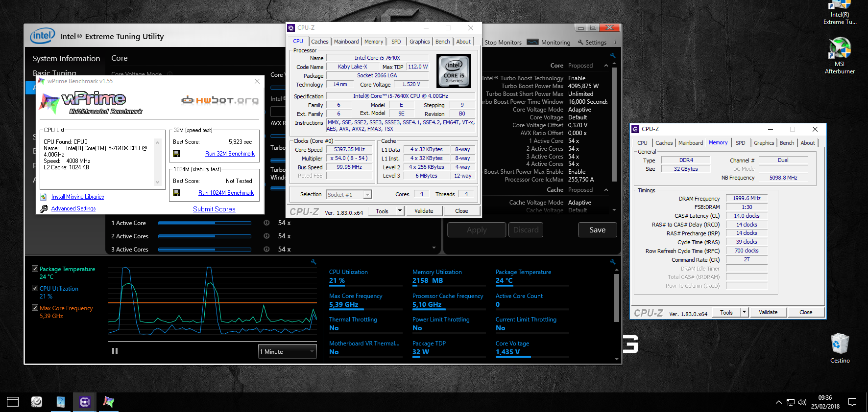This screenshot has width=868, height=412.
Task: Click the scroll-down arrow under 3 Active Cores
Action: [434, 248]
